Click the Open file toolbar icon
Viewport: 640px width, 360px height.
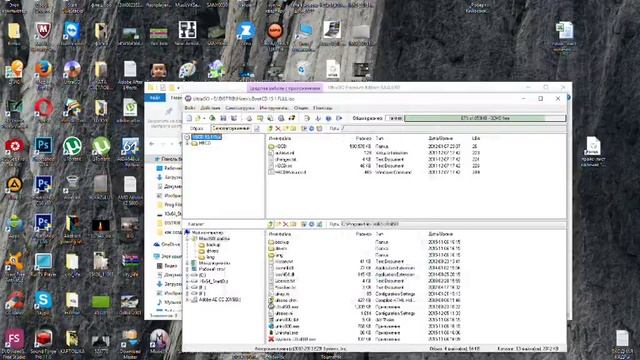[198, 118]
